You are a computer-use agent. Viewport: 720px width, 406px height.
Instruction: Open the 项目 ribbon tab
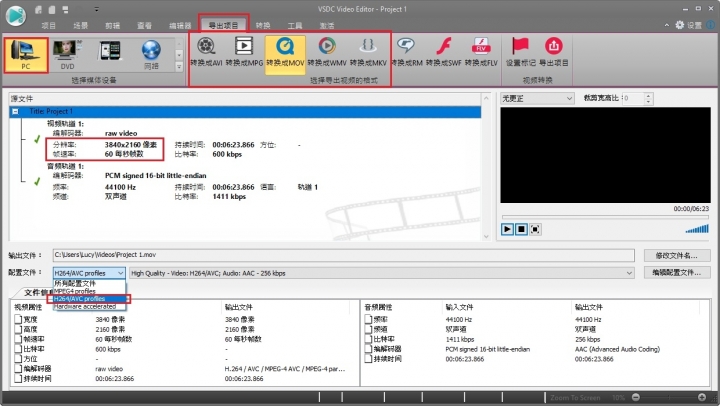(48, 25)
